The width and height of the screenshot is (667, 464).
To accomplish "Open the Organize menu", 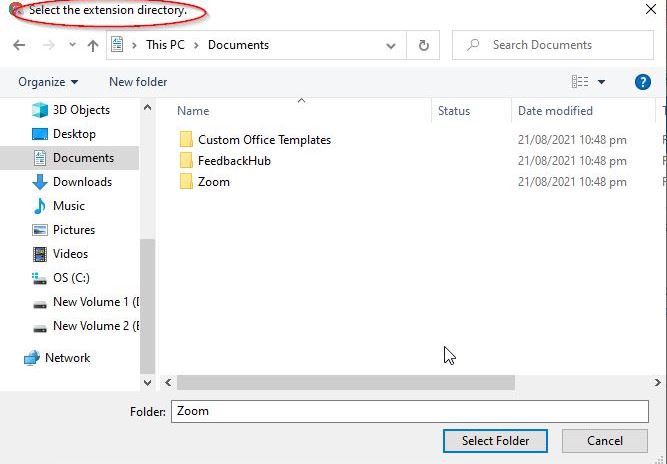I will click(x=48, y=82).
